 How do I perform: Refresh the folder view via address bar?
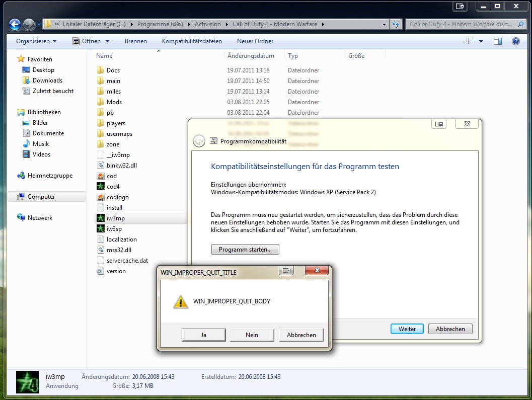396,24
